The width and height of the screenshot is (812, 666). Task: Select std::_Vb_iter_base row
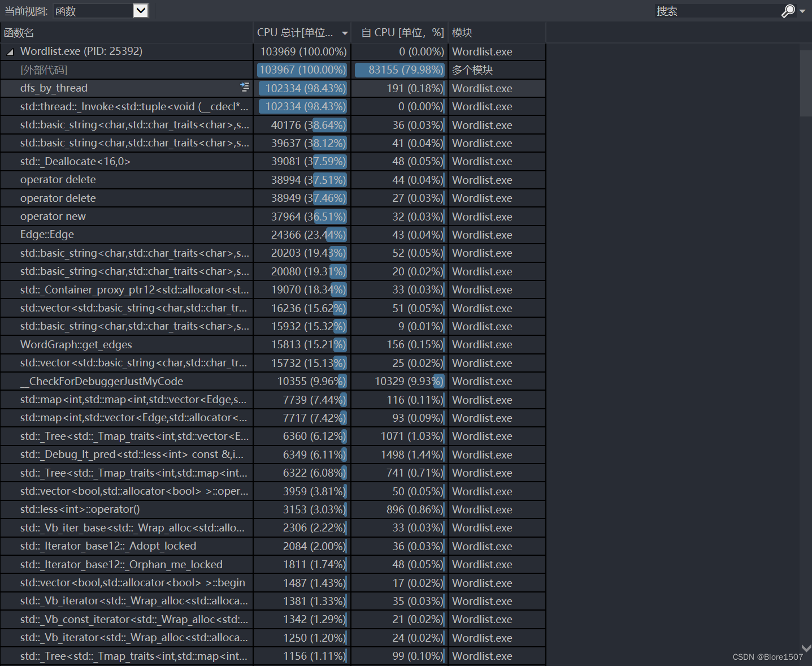click(x=273, y=527)
